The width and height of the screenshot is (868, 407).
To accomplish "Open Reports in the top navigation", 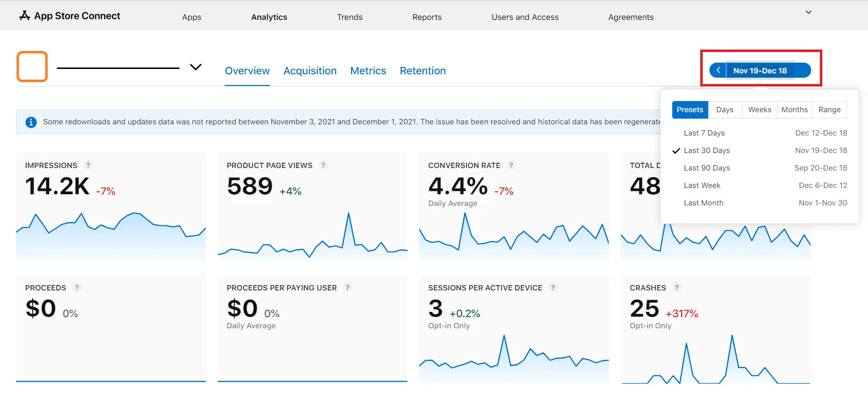I will pyautogui.click(x=427, y=17).
